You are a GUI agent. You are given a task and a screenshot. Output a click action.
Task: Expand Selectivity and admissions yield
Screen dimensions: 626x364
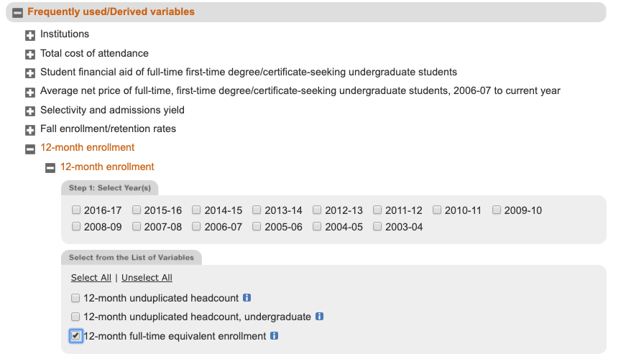[30, 111]
